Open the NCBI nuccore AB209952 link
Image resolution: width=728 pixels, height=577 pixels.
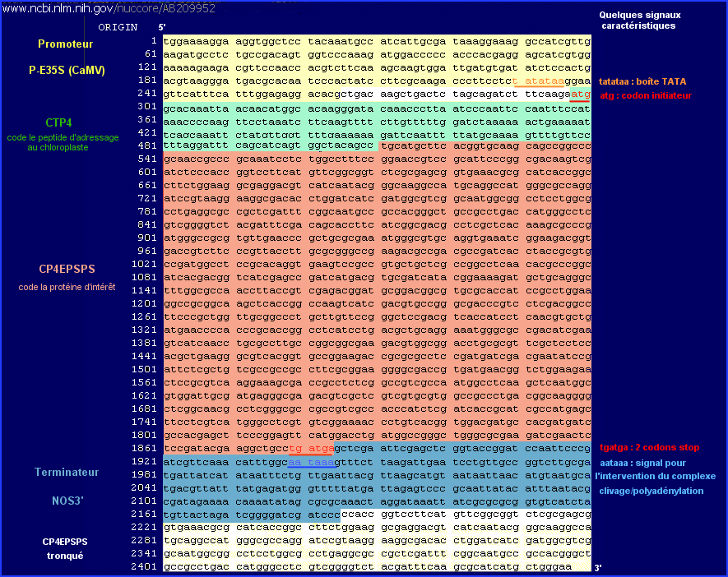(x=109, y=8)
